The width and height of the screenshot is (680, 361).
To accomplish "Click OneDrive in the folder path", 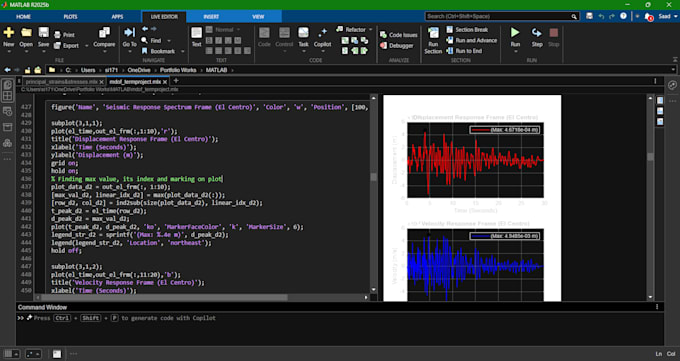I will [x=139, y=70].
